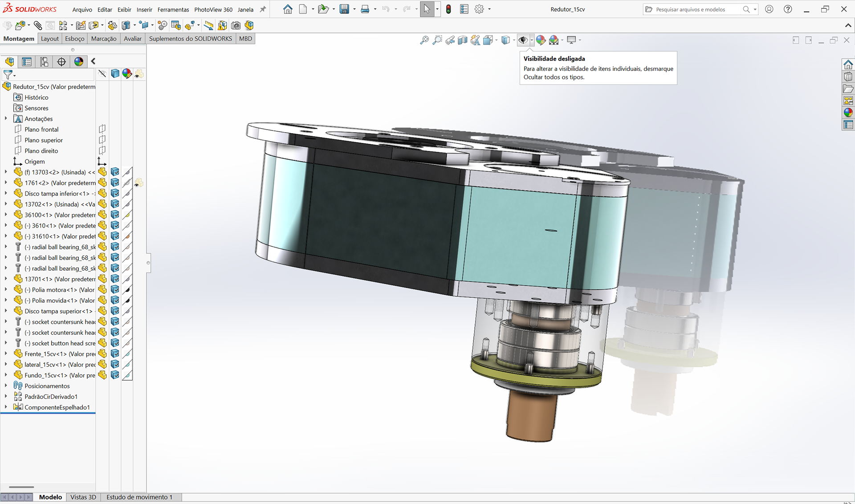Toggle display mode for Disco tampa inferior<1>
855x504 pixels.
pos(115,193)
